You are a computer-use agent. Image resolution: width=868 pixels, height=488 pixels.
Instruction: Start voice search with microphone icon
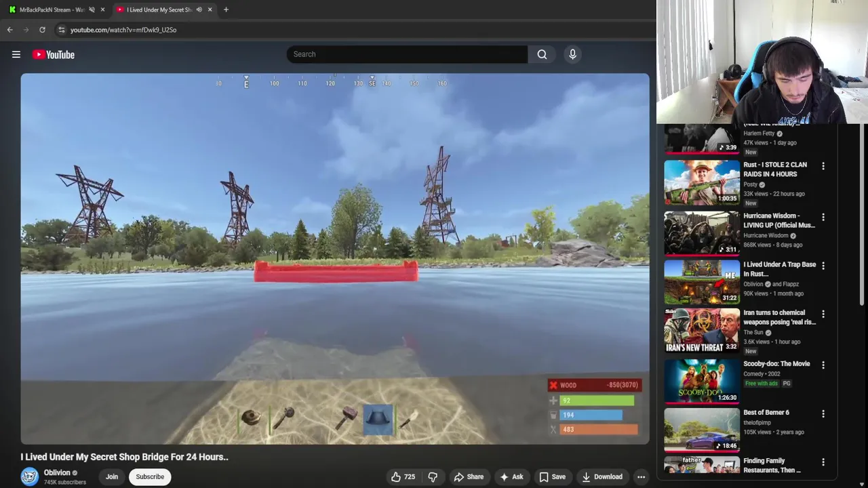point(572,54)
